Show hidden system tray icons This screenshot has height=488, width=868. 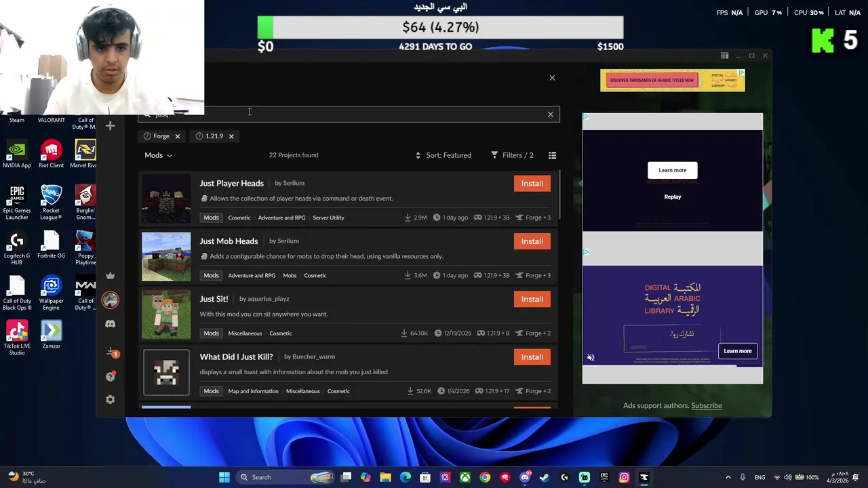coord(728,477)
